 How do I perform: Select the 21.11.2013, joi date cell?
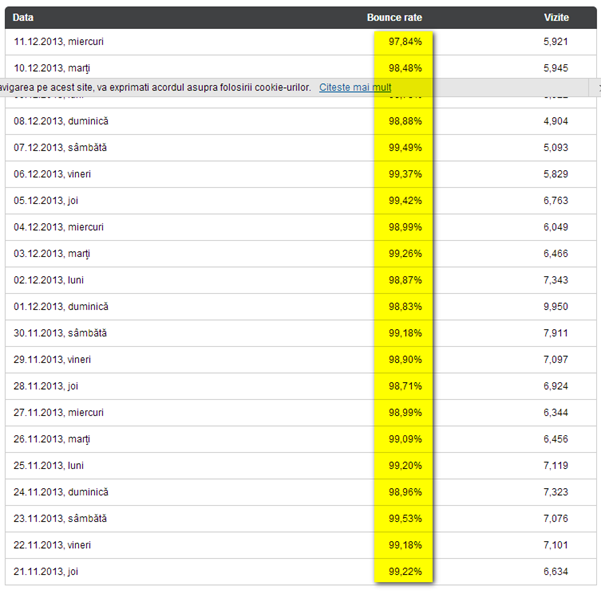coord(46,571)
